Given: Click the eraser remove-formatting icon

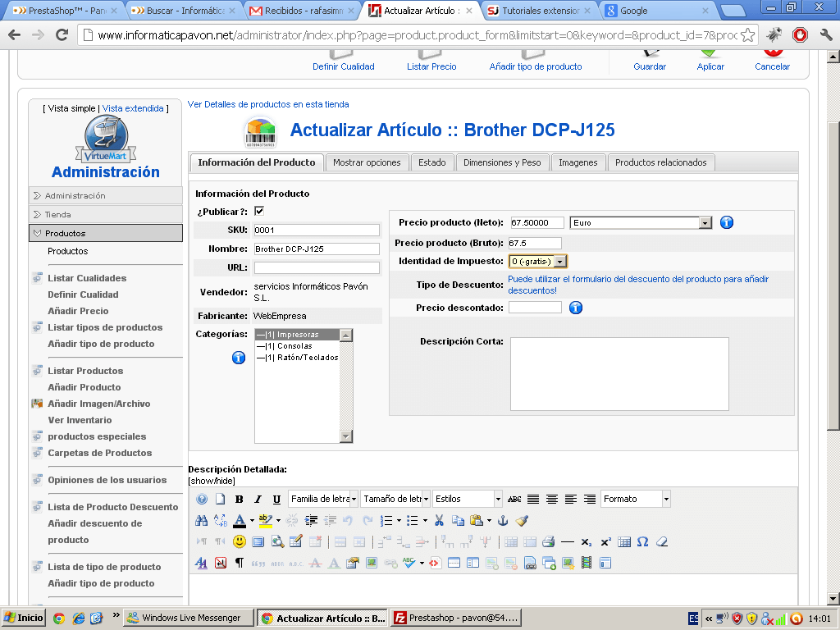Looking at the screenshot, I should tap(662, 541).
